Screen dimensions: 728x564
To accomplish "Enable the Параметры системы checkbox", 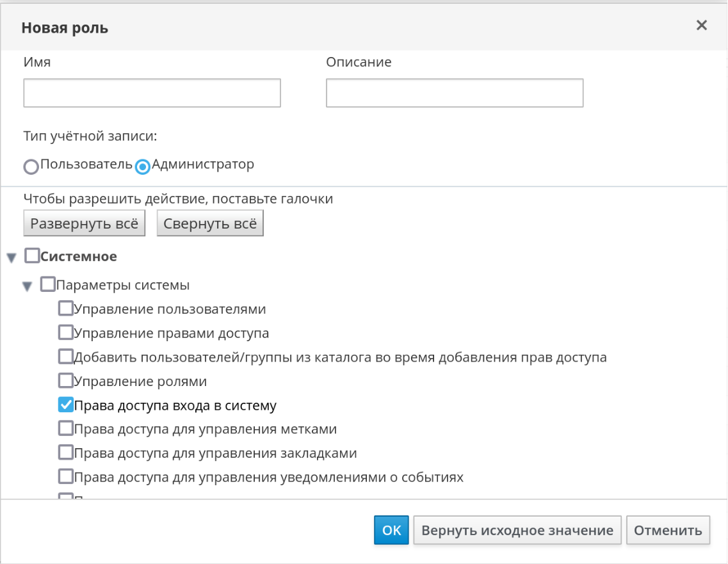I will 48,284.
